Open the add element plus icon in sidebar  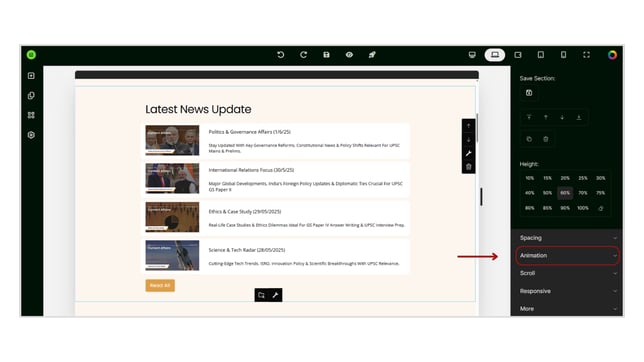(x=31, y=76)
